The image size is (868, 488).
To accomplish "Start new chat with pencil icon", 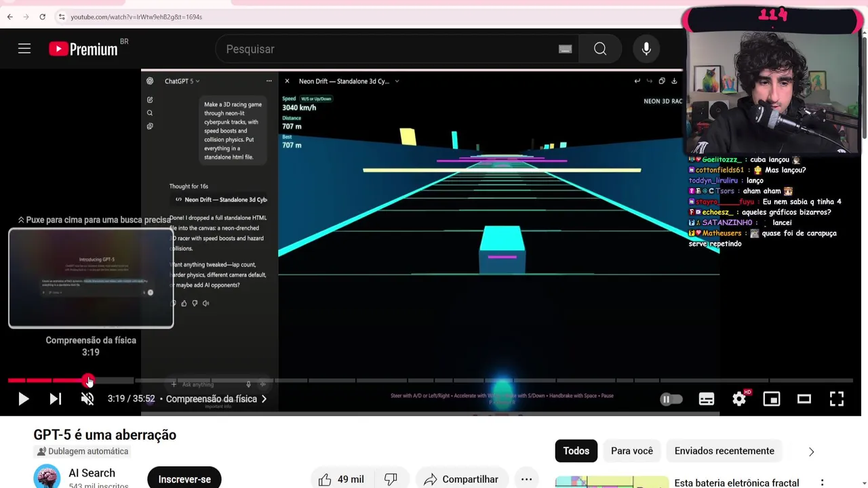I will [150, 100].
